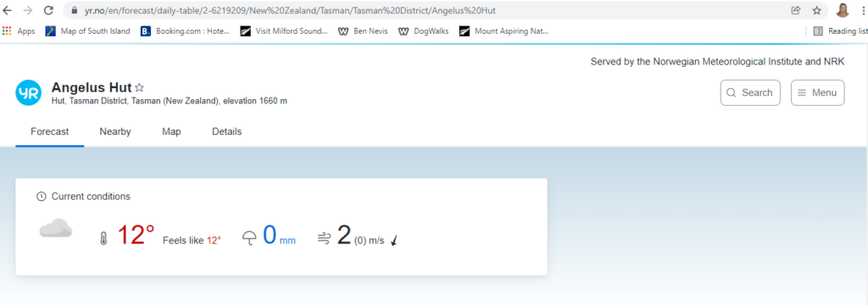Image resolution: width=868 pixels, height=306 pixels.
Task: Open the Chrome three-dot menu
Action: point(863,10)
